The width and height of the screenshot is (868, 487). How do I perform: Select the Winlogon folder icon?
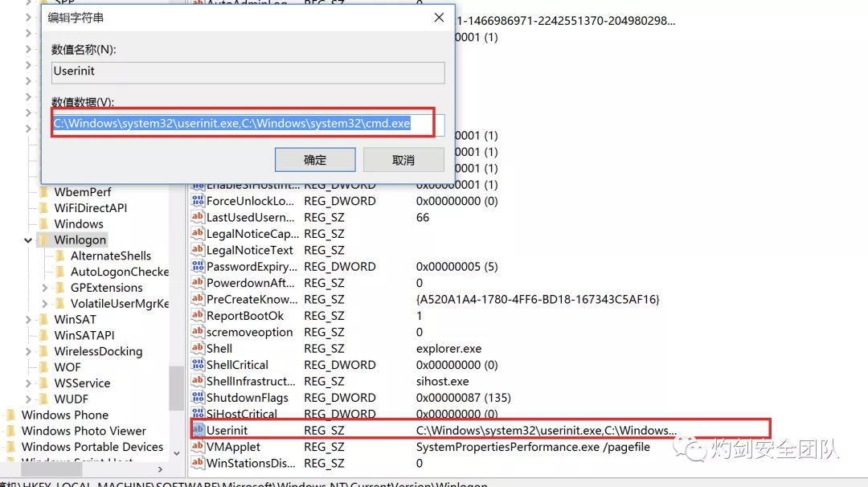(x=43, y=239)
